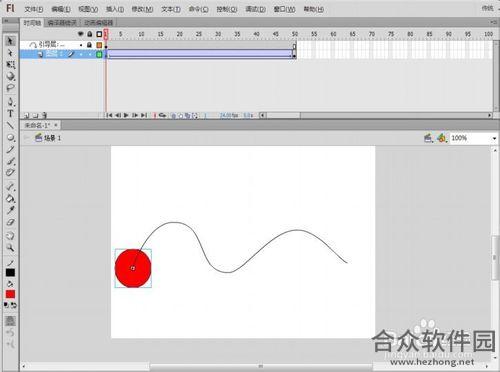Screen dimensions: 500x372
Task: Select the Eraser tool
Action: pyautogui.click(x=10, y=222)
